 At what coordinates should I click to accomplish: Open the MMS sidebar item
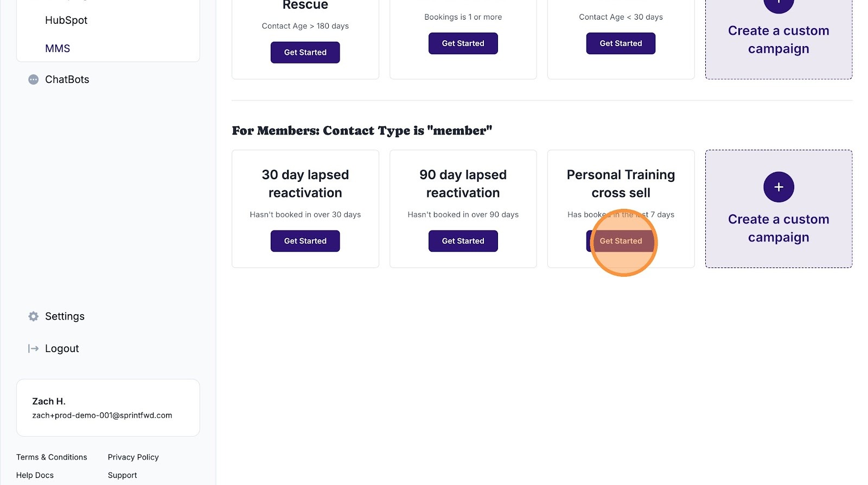point(58,49)
